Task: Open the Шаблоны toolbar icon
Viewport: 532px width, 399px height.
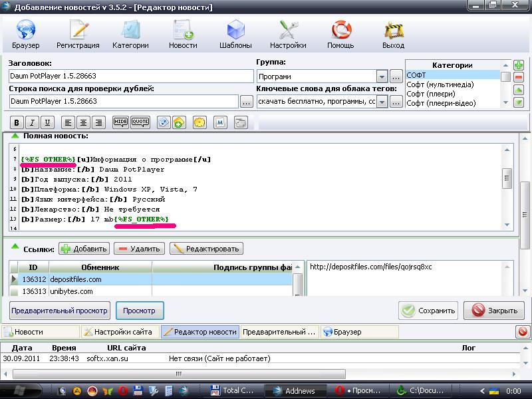Action: [x=235, y=34]
